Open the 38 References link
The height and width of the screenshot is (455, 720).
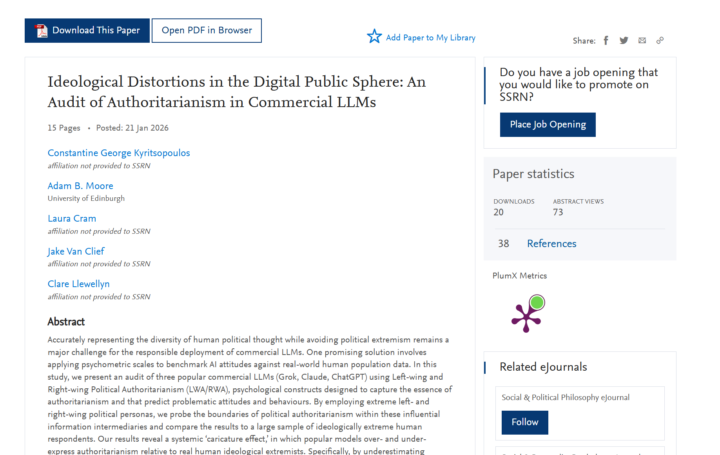coord(551,244)
